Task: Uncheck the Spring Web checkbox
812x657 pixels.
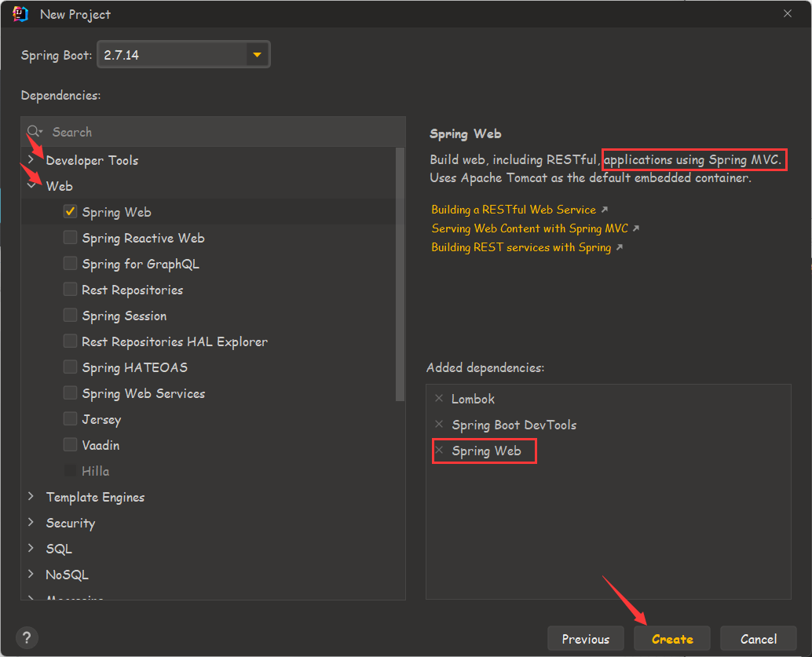Action: click(x=70, y=212)
